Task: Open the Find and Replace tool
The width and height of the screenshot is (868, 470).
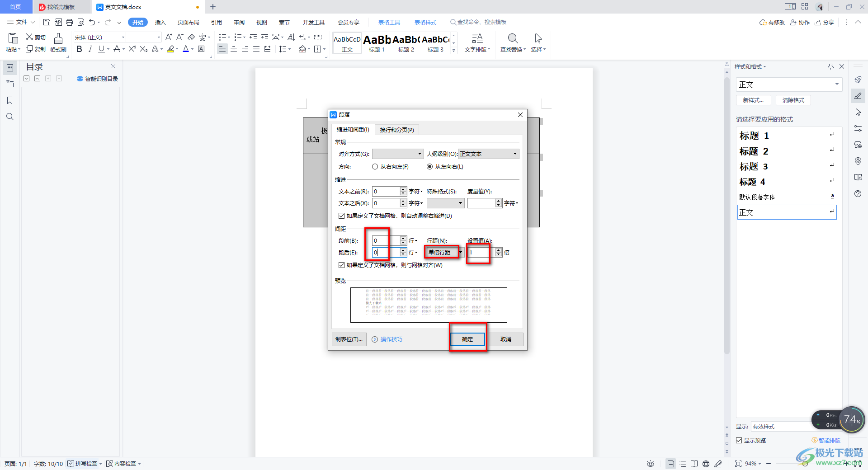Action: point(513,43)
